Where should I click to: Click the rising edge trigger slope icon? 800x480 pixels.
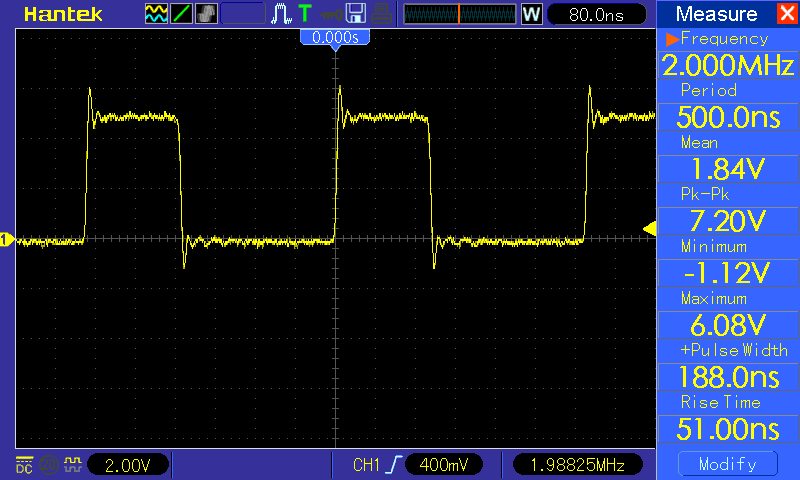(393, 465)
